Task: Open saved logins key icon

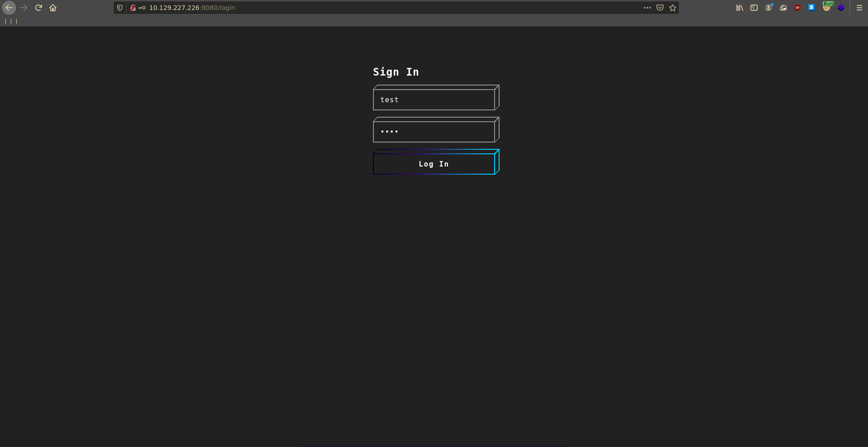Action: pos(142,8)
